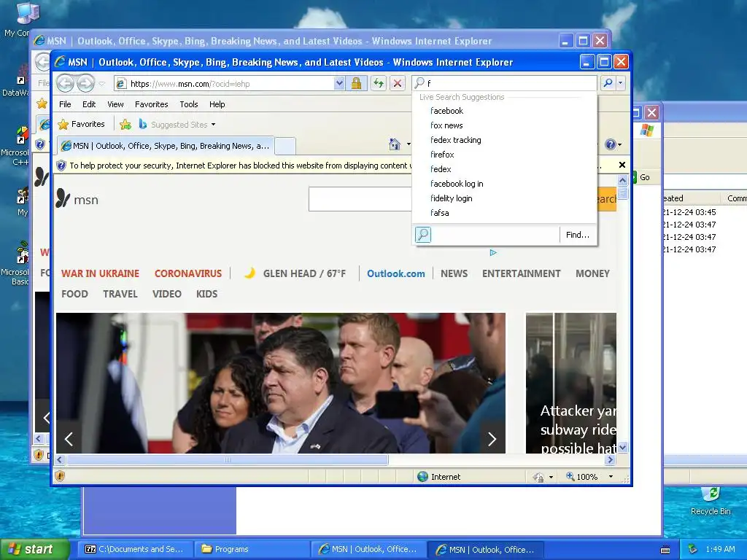Open VIDEO navigation link

167,295
